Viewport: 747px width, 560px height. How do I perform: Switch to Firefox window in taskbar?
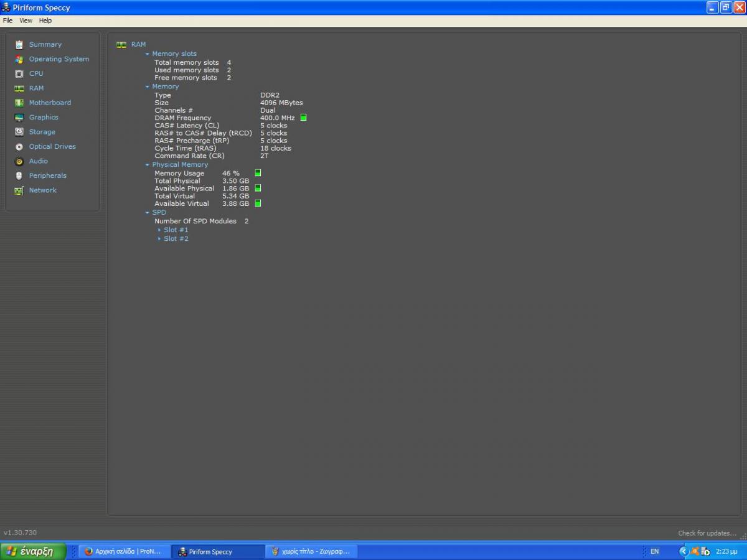[x=125, y=551]
